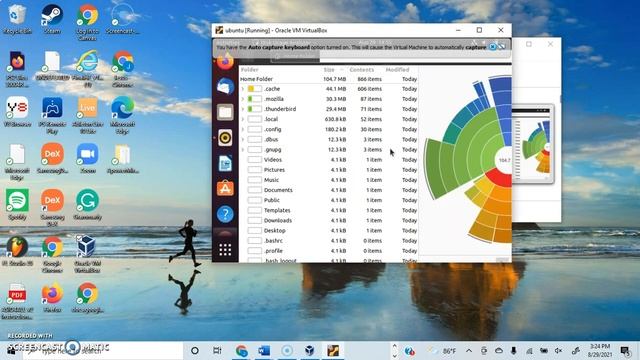Click the .mozilla green usage bar
Image resolution: width=640 pixels, height=360 pixels.
click(255, 99)
